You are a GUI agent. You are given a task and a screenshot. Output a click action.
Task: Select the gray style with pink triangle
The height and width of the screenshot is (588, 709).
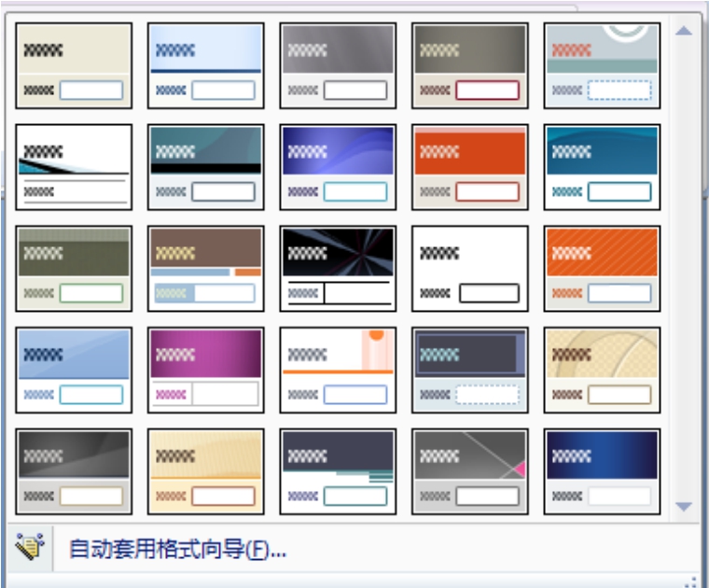470,471
